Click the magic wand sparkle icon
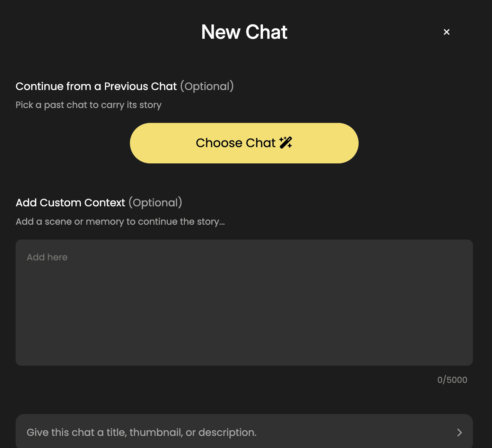This screenshot has height=448, width=492. point(285,143)
